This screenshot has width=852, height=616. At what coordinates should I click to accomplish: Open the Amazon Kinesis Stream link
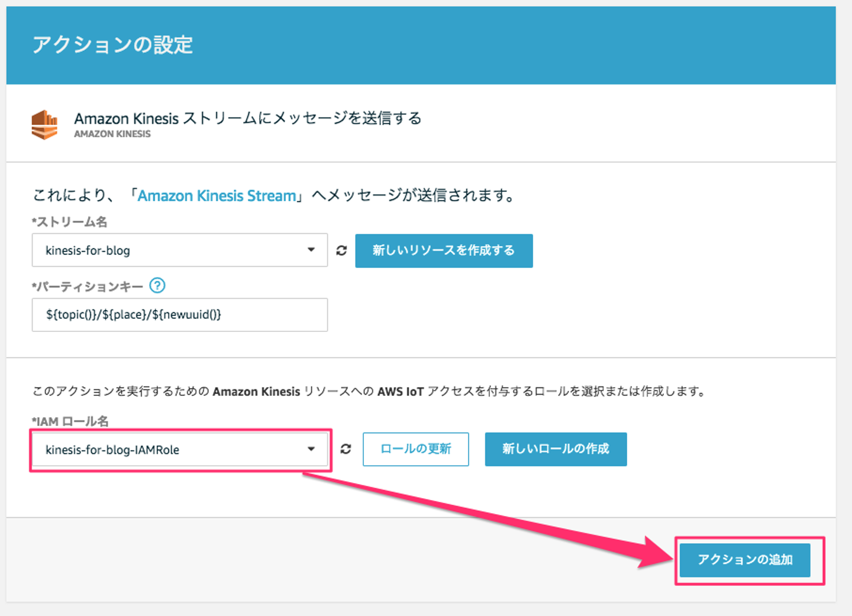(217, 196)
